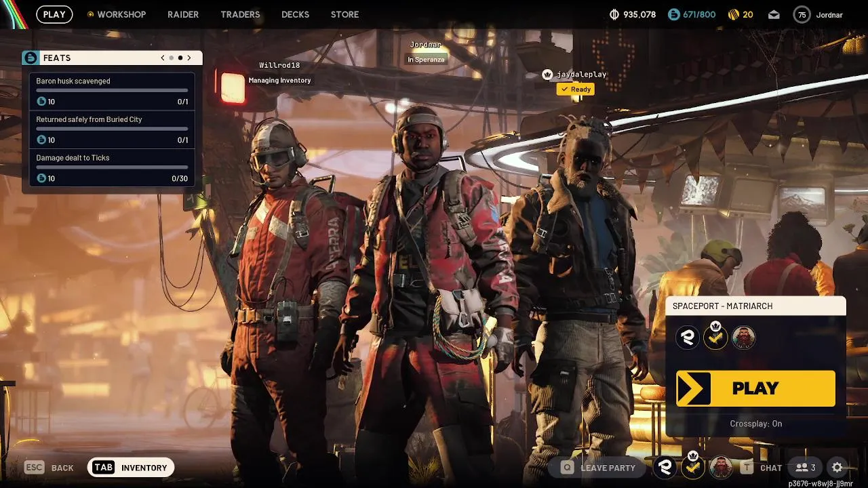
Task: Click Managing Inventory status label
Action: tap(279, 80)
